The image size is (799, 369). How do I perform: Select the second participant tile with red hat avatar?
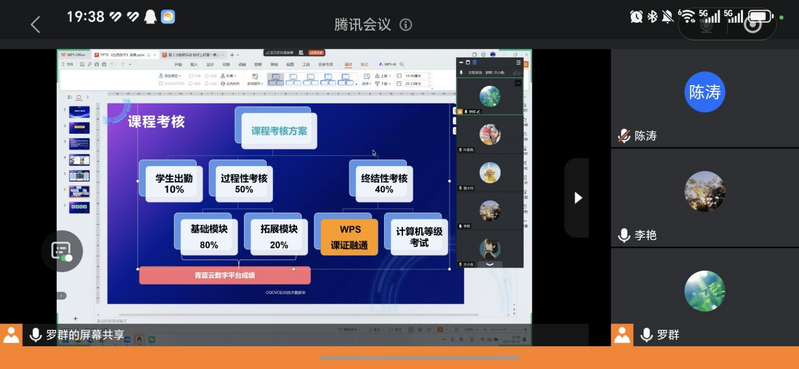(490, 134)
